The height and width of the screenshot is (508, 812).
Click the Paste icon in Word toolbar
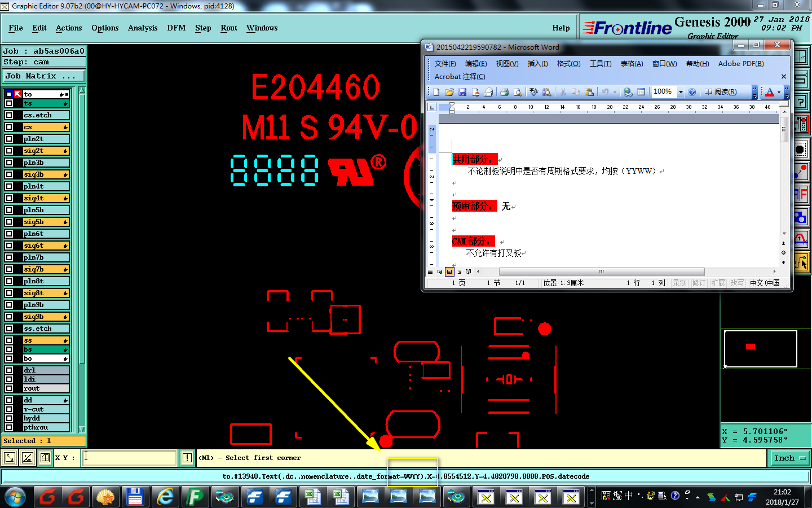point(589,92)
